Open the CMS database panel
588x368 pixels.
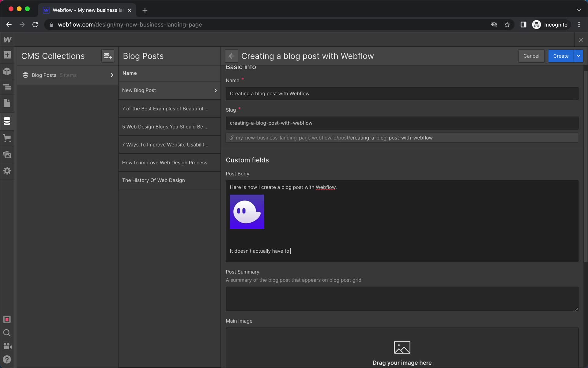pos(7,121)
